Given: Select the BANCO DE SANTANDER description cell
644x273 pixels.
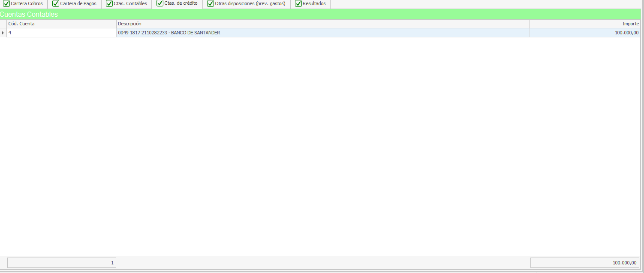Looking at the screenshot, I should [322, 33].
